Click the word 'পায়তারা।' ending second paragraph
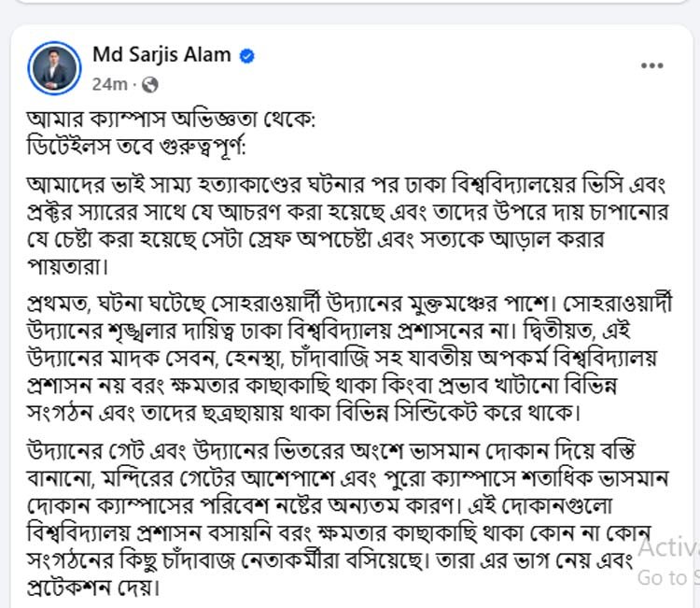700x608 pixels. [67, 267]
